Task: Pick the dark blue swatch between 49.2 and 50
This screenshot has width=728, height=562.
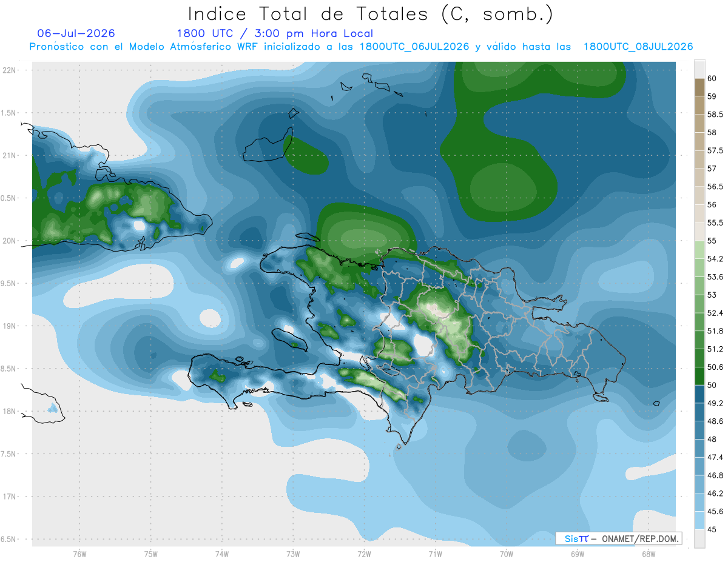Action: click(x=699, y=394)
